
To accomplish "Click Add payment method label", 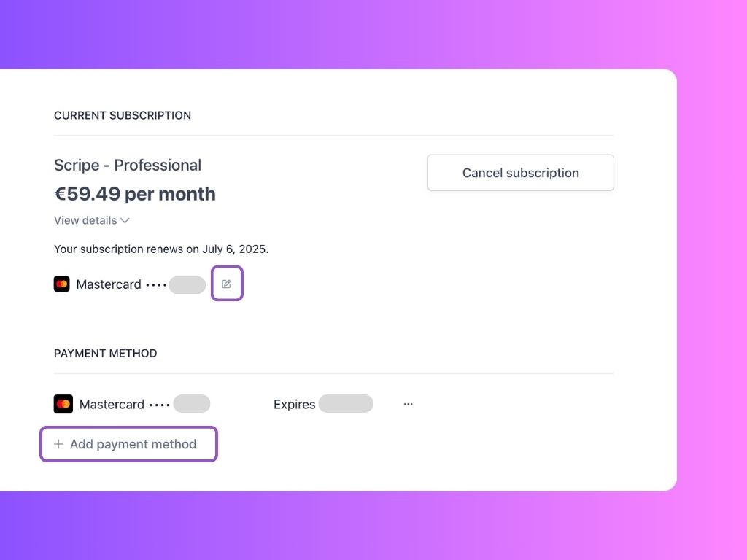I will 133,444.
